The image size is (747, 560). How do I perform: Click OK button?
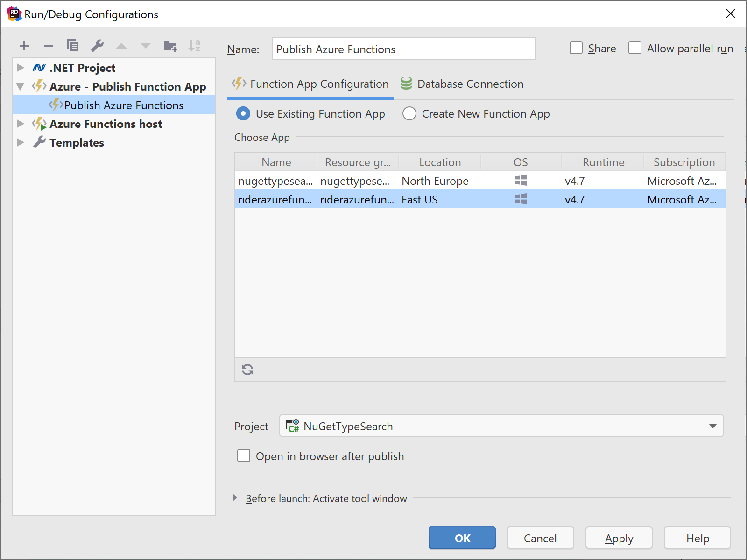462,538
